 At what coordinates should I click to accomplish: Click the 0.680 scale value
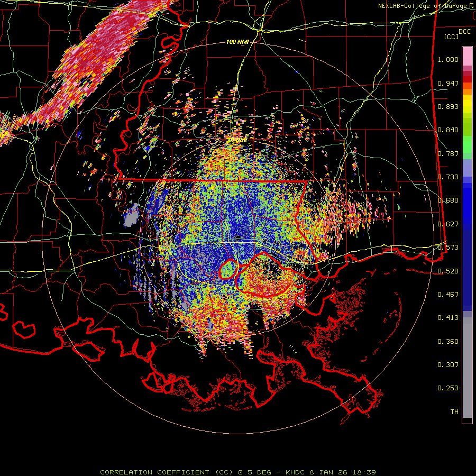click(x=448, y=200)
